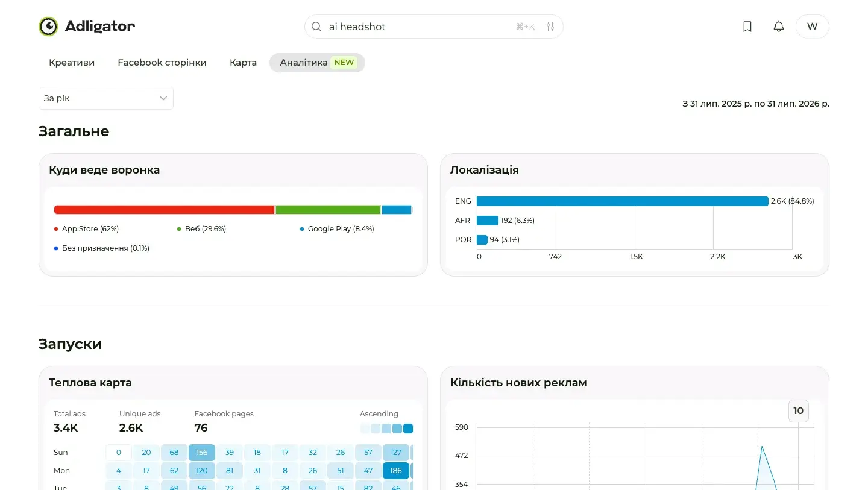Click heatmap cell 32 in Sun row
The width and height of the screenshot is (868, 490).
313,453
